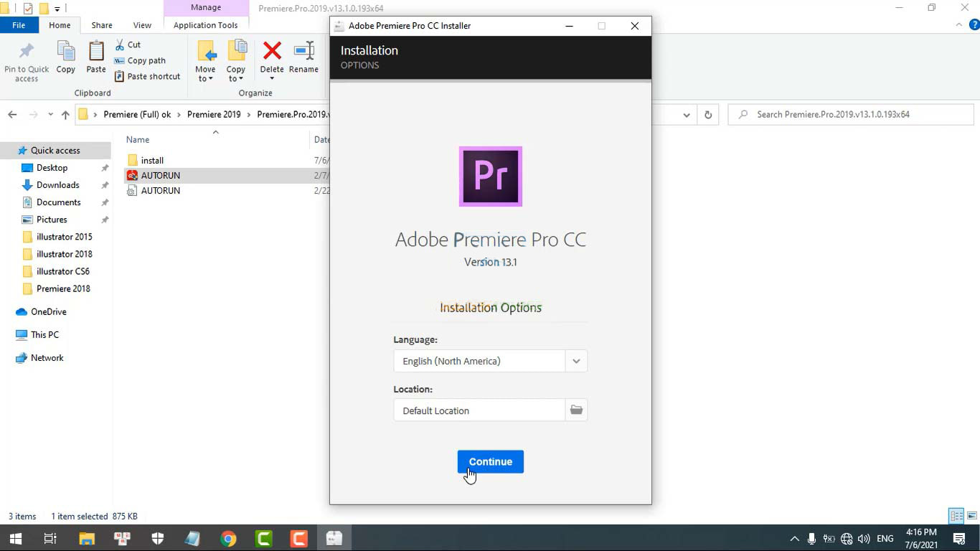Screen dimensions: 980x551
Task: Open File Explorer from taskbar
Action: 87,538
